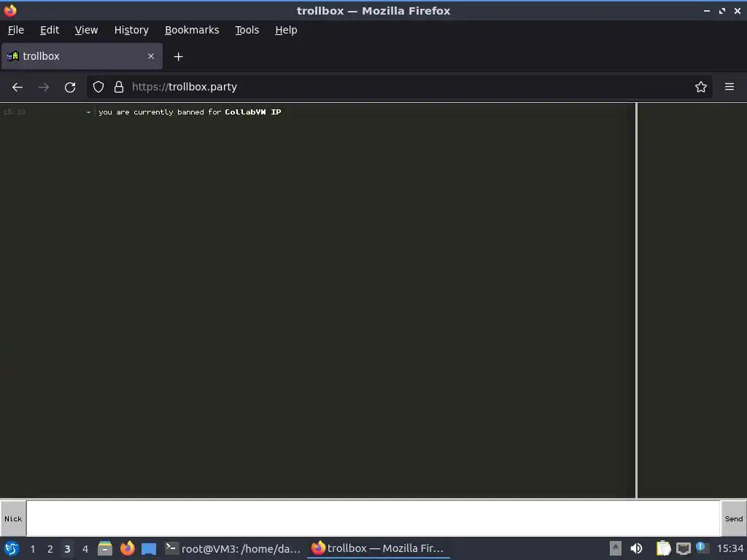Switch to root@VM3 terminal window
The image size is (747, 560).
pos(233,548)
